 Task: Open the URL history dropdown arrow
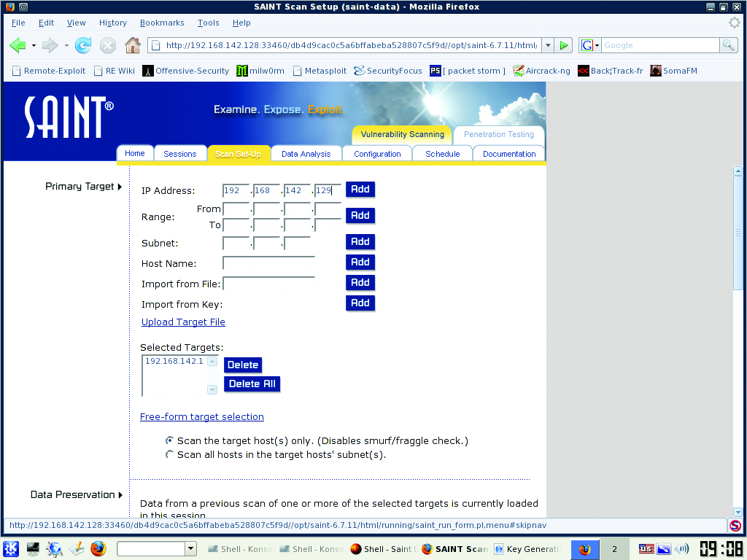coord(548,45)
